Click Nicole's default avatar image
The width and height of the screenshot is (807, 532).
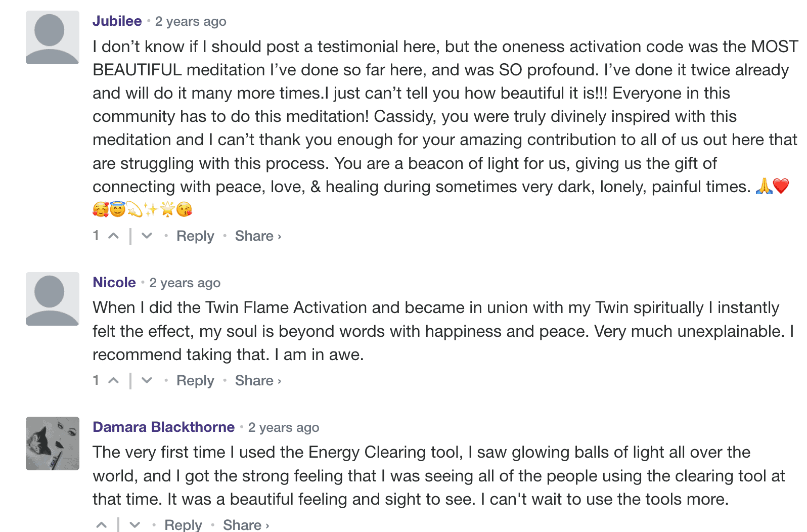(53, 299)
